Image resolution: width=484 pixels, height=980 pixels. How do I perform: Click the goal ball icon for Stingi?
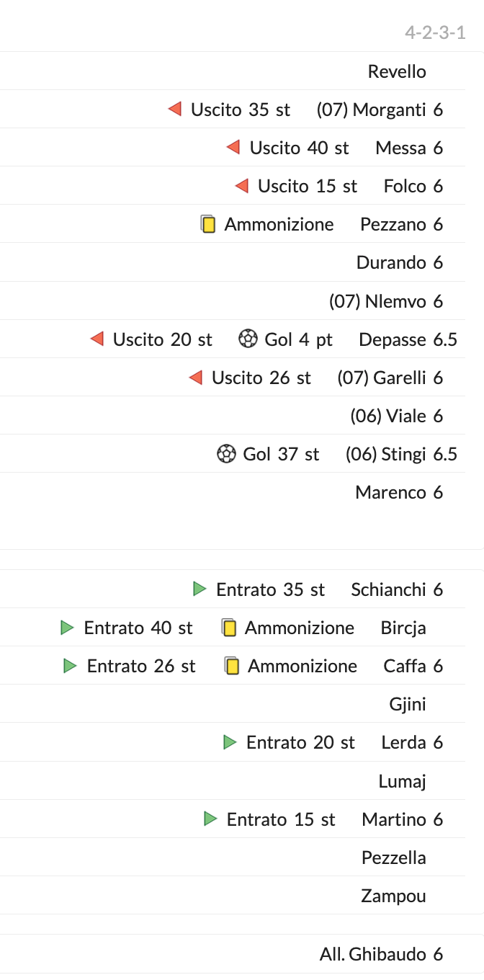[x=226, y=454]
